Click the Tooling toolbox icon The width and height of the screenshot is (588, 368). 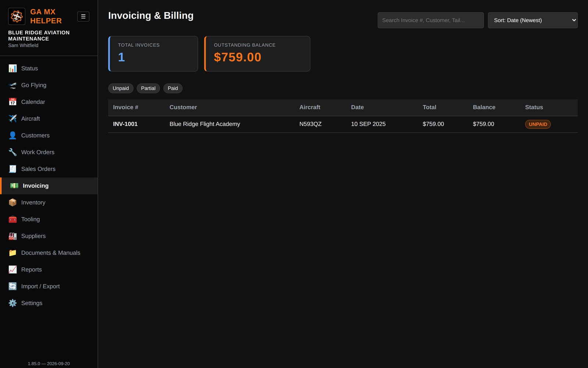pos(12,219)
